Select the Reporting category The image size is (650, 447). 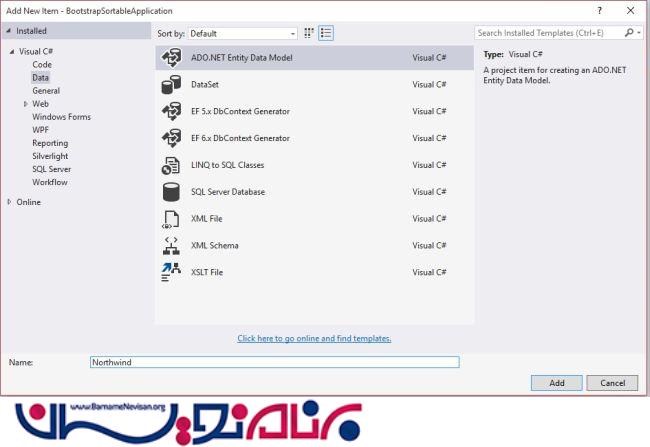click(x=50, y=143)
